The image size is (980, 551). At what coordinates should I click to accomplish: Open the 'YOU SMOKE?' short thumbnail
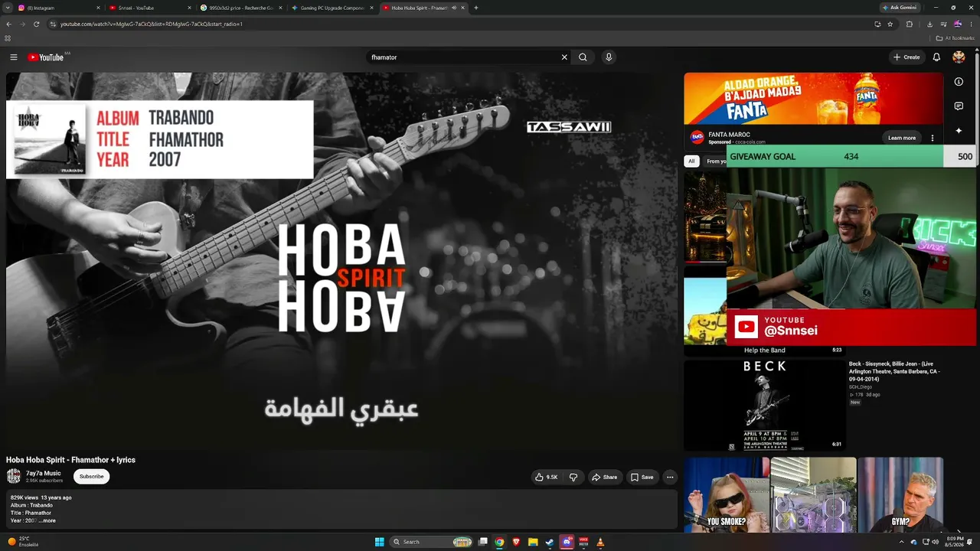727,495
